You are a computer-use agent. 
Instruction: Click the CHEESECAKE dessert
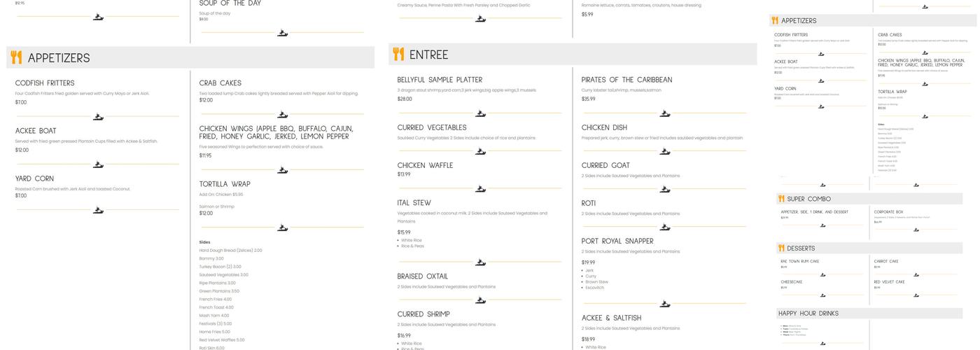pyautogui.click(x=791, y=281)
